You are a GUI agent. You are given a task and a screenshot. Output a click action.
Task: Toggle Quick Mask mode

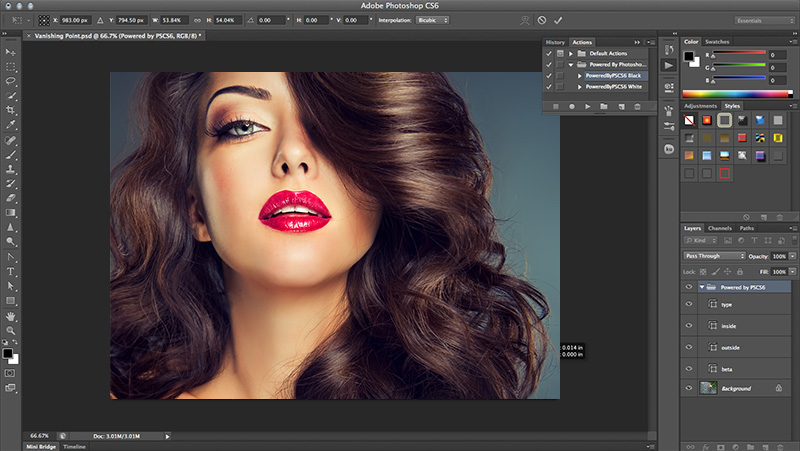[10, 373]
